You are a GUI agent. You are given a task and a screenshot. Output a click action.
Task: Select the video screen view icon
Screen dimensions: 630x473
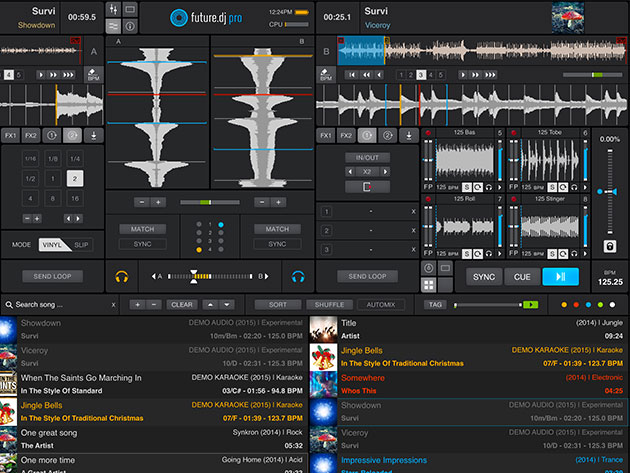[x=130, y=9]
